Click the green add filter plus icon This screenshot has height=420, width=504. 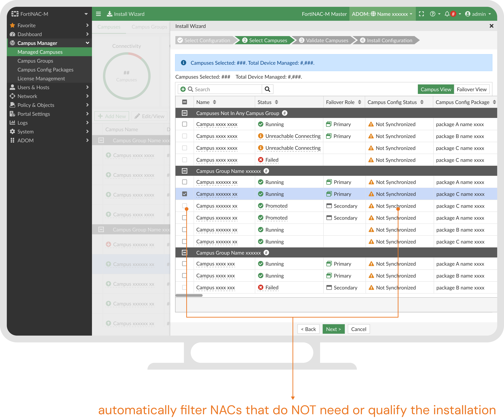tap(183, 89)
